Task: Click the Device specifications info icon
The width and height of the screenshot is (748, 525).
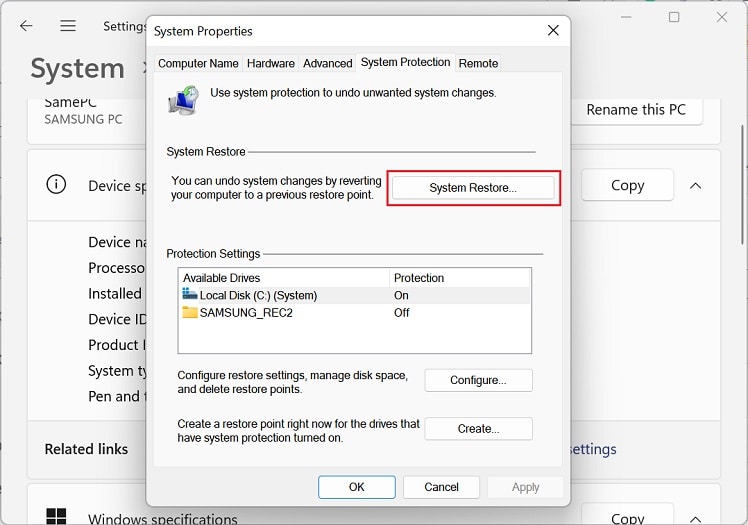Action: [x=56, y=184]
